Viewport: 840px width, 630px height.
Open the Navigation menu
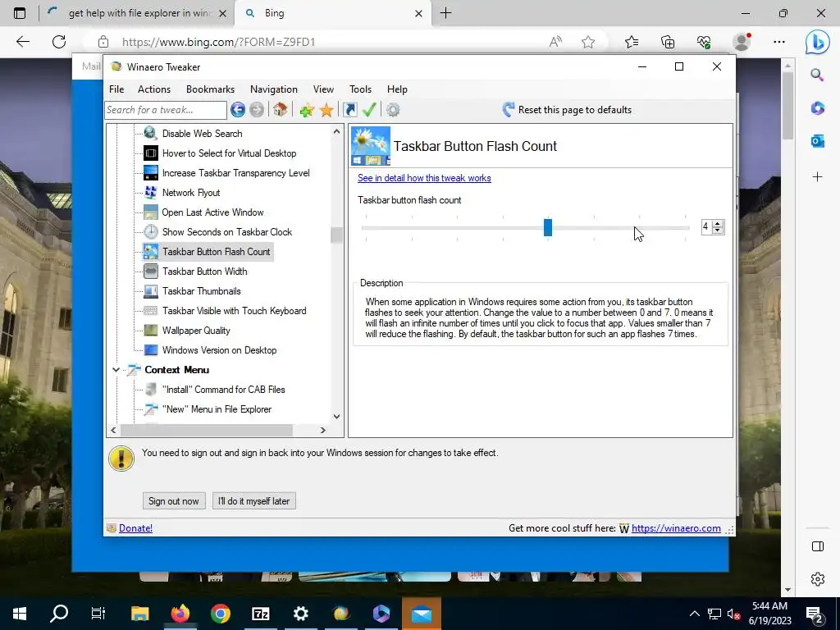pos(274,89)
